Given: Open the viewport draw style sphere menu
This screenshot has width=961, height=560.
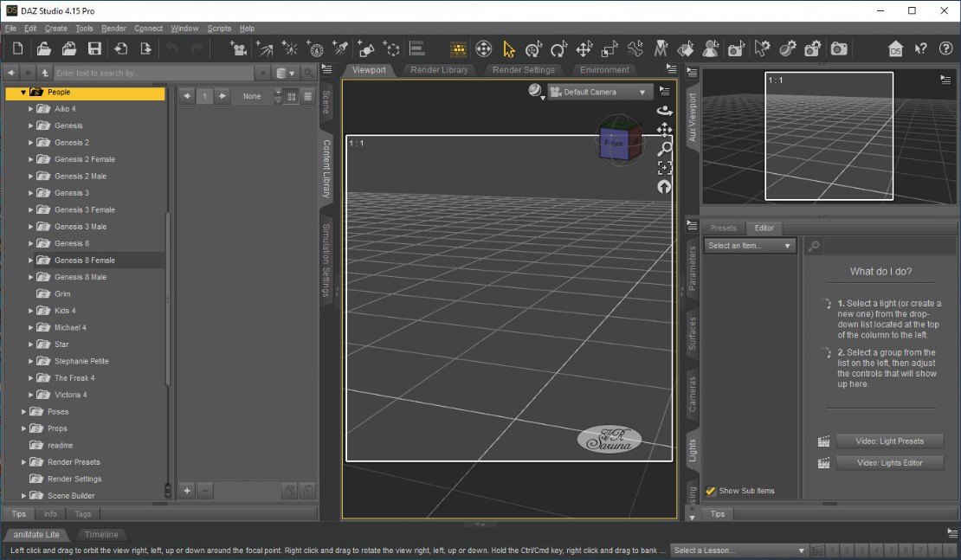Looking at the screenshot, I should 536,92.
